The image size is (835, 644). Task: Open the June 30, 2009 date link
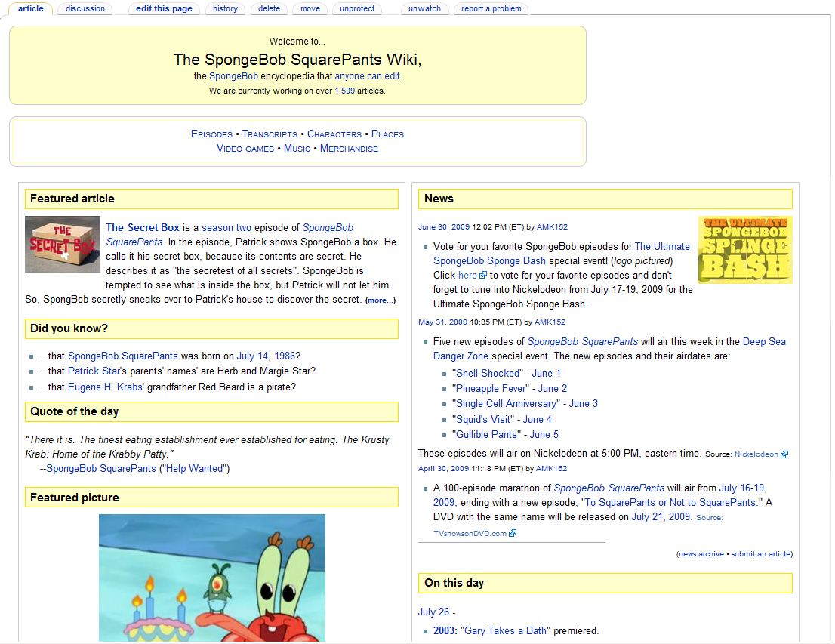[444, 227]
